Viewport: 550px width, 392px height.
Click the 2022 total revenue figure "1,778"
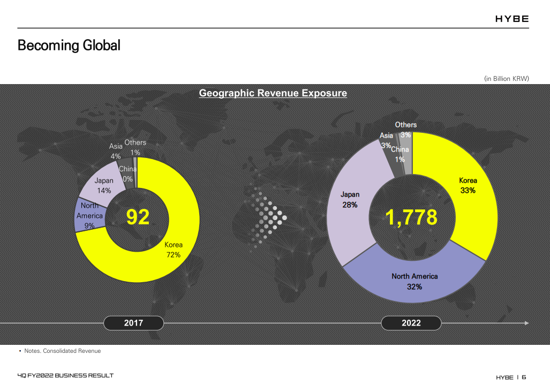[x=411, y=217]
